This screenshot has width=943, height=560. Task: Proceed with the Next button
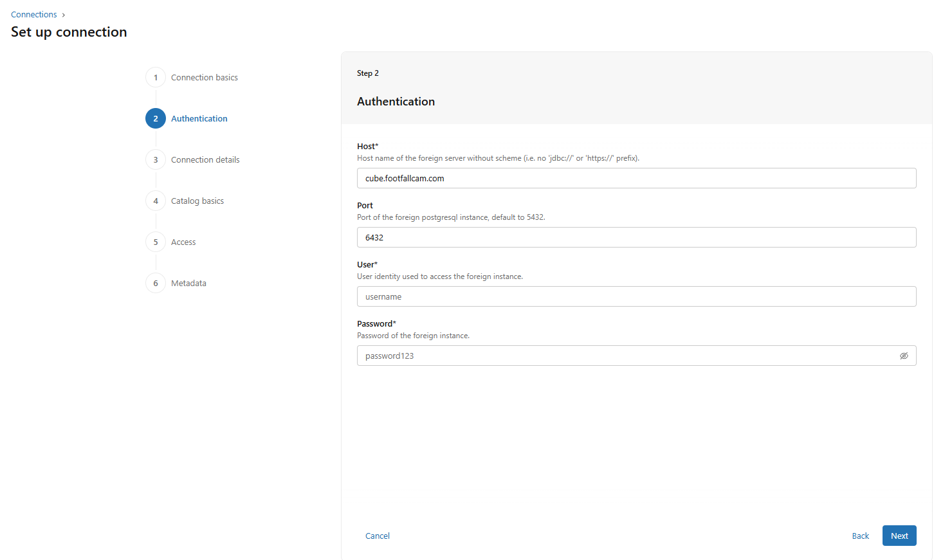[899, 536]
